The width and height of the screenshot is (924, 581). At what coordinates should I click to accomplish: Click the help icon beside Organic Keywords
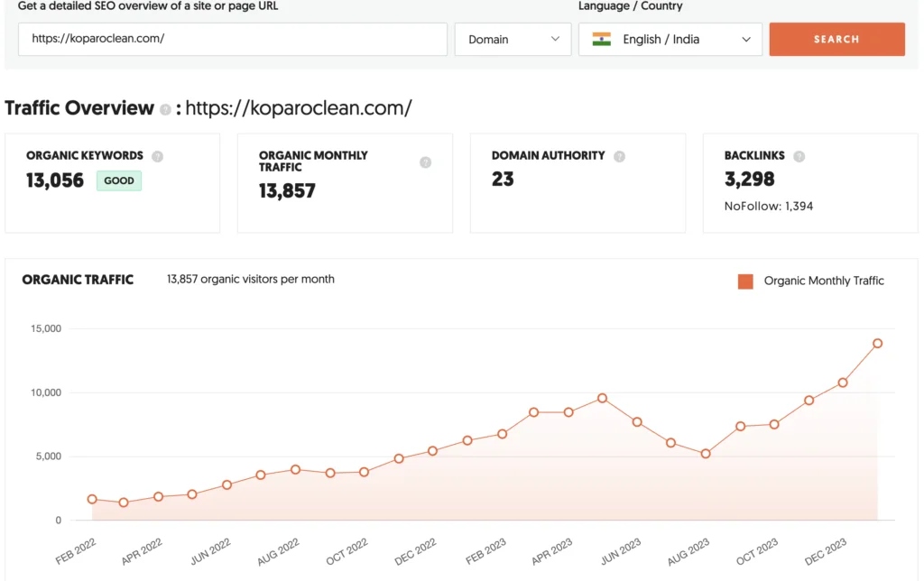coord(157,156)
